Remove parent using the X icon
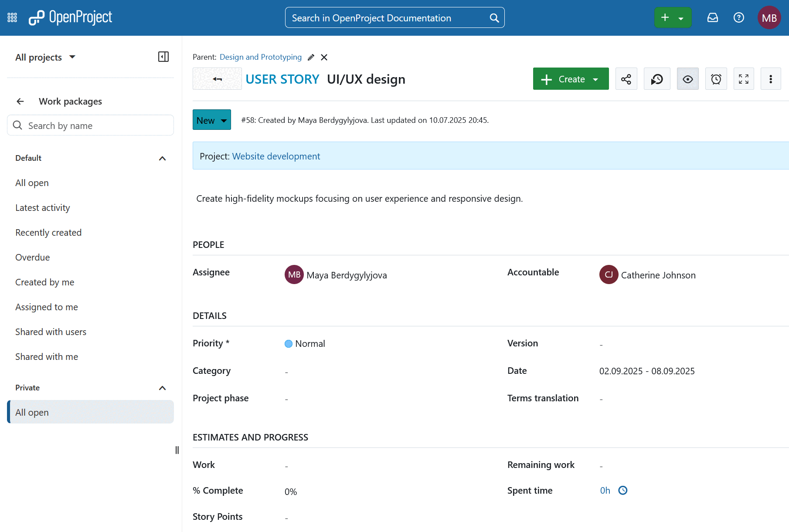This screenshot has height=532, width=789. (x=324, y=57)
